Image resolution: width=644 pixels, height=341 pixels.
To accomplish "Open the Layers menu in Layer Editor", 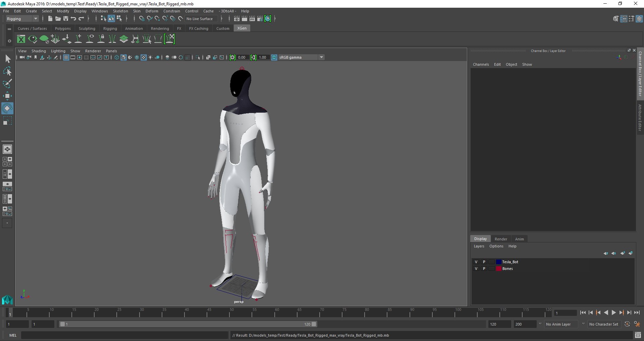I will point(479,246).
